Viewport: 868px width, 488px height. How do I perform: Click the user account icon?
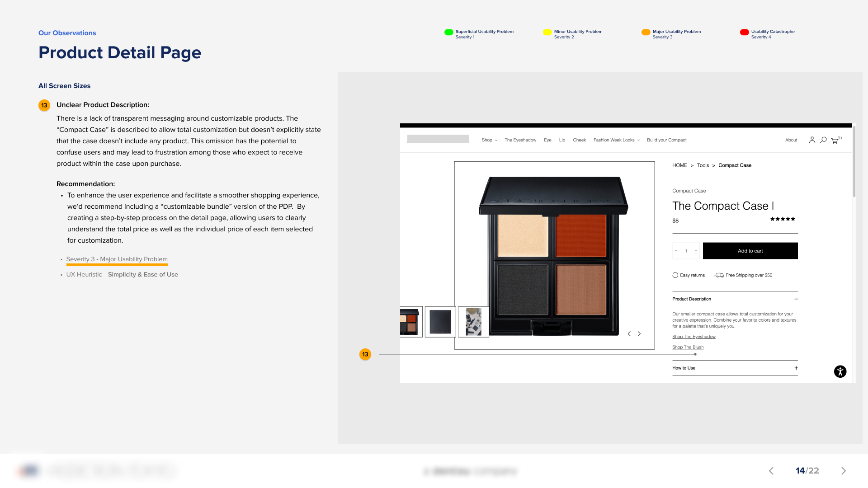coord(812,140)
